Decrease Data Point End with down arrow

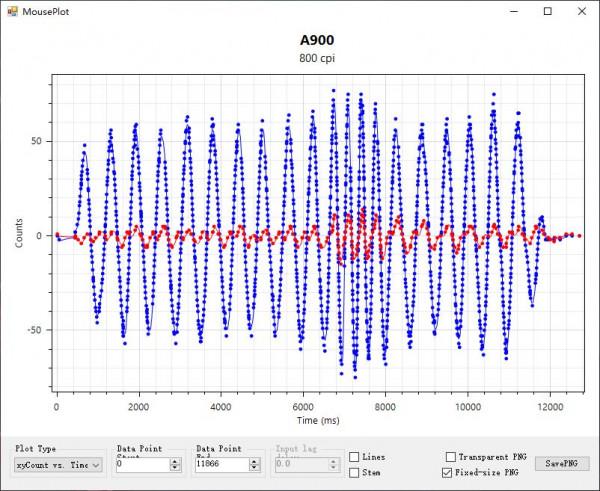tap(255, 468)
